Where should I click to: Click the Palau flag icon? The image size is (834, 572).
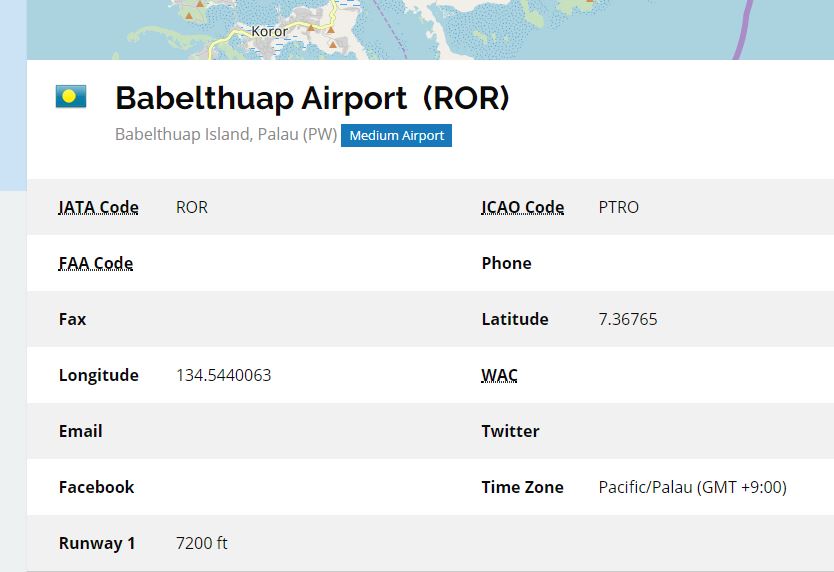(71, 96)
